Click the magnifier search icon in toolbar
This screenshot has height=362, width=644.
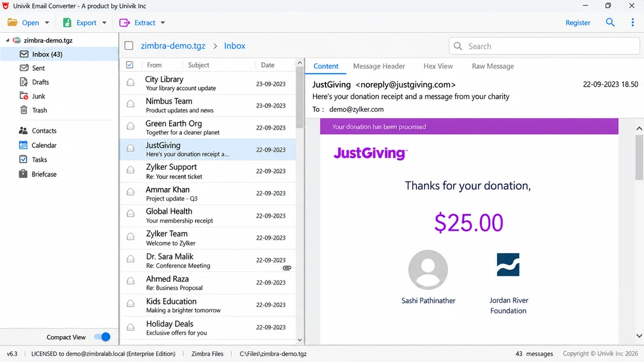(610, 22)
